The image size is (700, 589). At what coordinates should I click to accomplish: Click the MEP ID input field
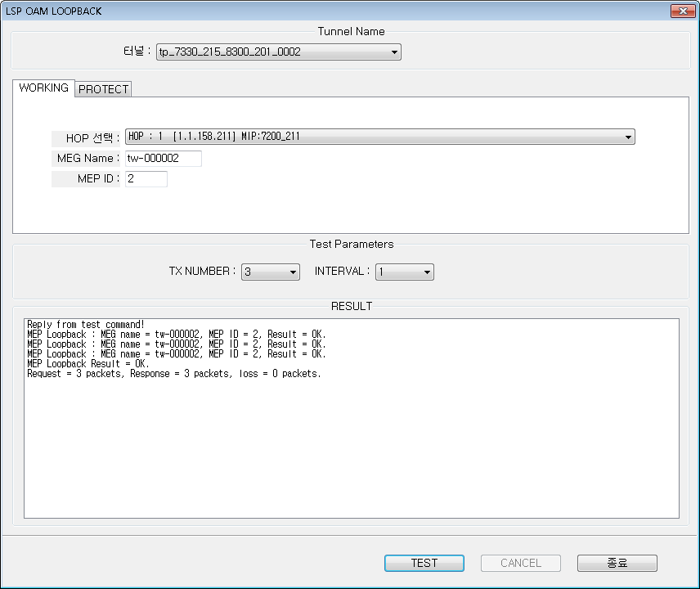pyautogui.click(x=146, y=179)
